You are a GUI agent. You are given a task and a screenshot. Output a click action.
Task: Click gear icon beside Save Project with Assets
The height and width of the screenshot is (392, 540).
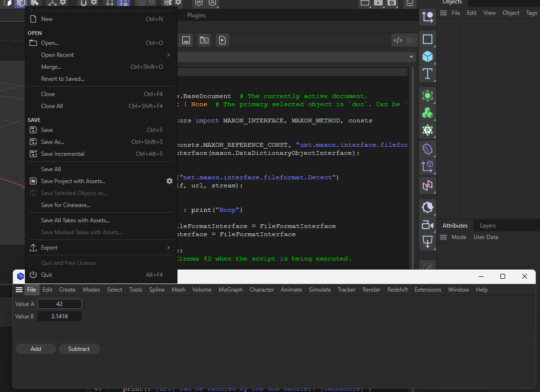pos(169,181)
